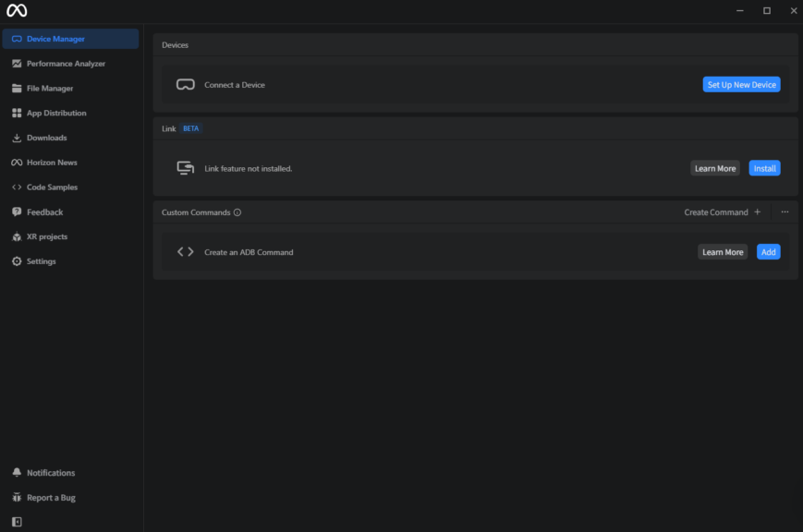The height and width of the screenshot is (532, 803).
Task: Click the code brackets icon for ADB Command
Action: (186, 252)
